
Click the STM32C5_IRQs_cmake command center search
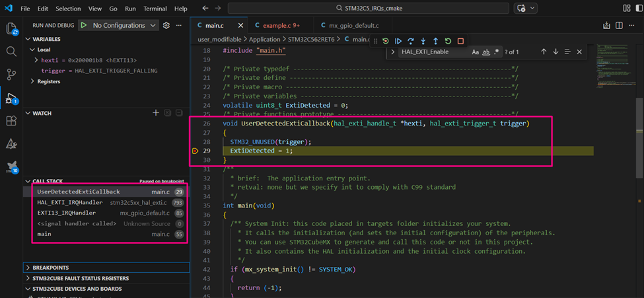click(369, 8)
